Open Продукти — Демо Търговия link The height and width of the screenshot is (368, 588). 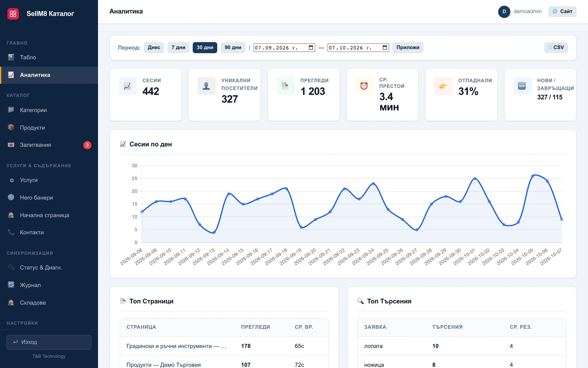click(x=163, y=365)
